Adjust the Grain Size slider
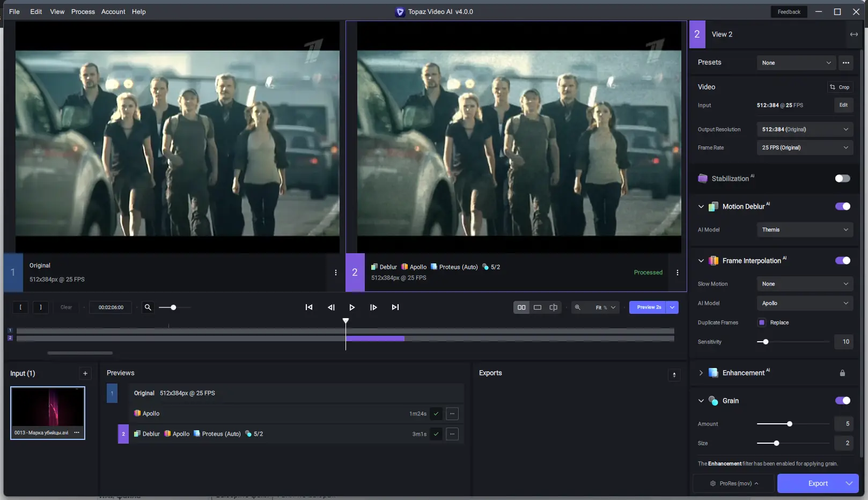 pyautogui.click(x=793, y=443)
